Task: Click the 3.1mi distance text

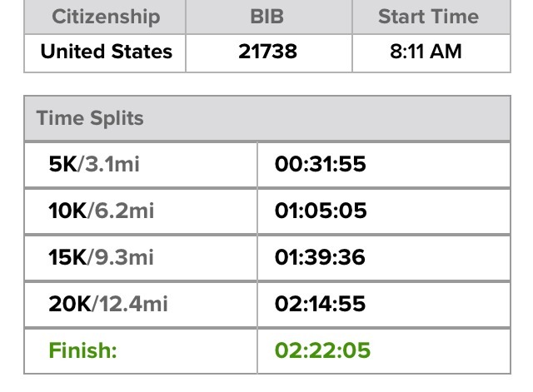Action: click(112, 164)
